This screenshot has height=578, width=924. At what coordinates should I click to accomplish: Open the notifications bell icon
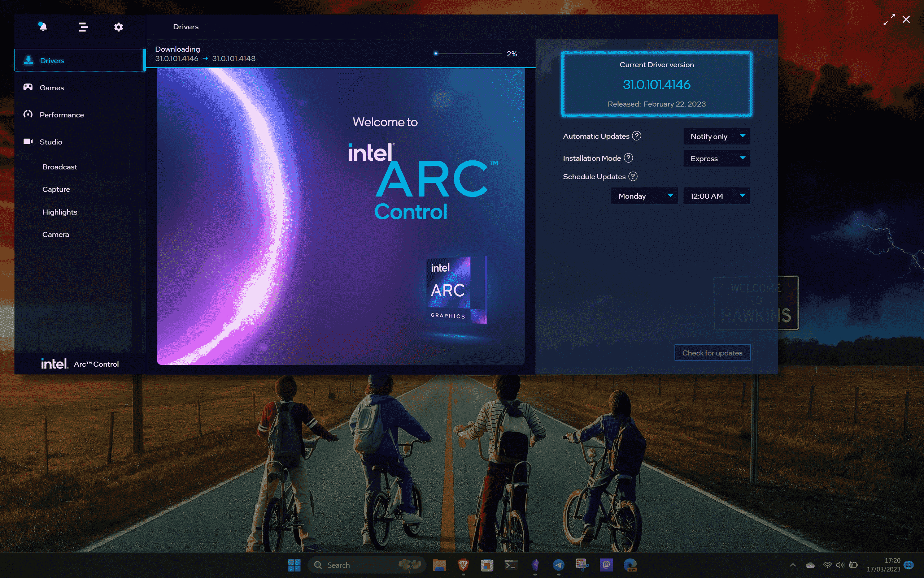(x=43, y=26)
